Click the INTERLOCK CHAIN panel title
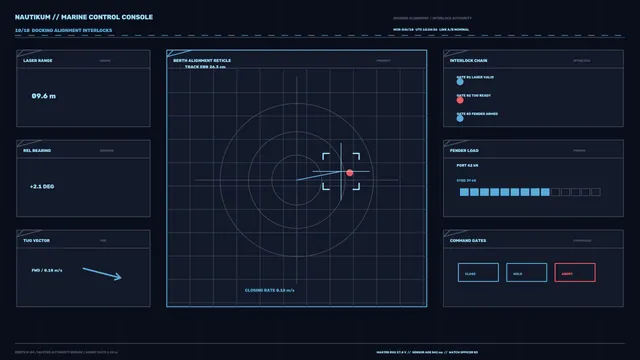 tap(469, 60)
